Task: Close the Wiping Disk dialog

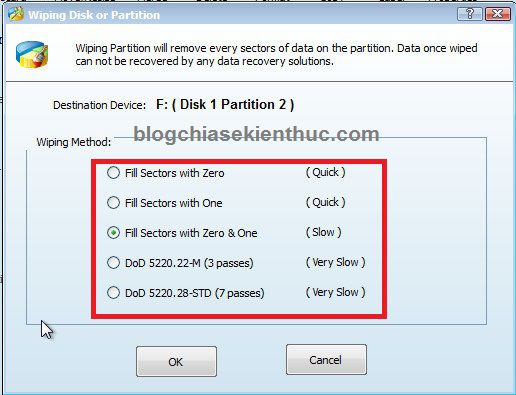Action: pyautogui.click(x=498, y=14)
